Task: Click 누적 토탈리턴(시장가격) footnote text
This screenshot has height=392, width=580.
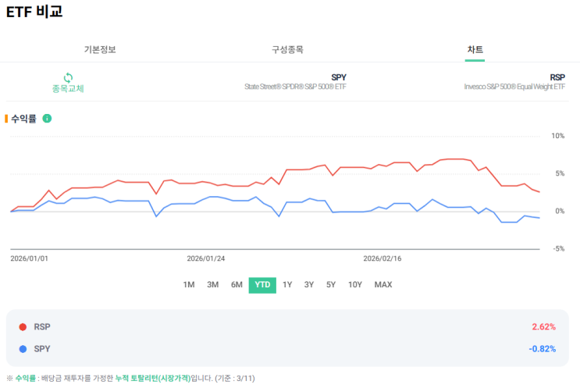Action: tap(153, 378)
